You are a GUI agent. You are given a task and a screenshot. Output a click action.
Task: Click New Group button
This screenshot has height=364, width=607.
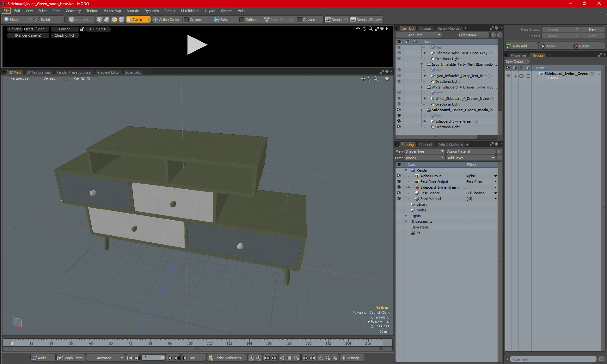click(517, 62)
